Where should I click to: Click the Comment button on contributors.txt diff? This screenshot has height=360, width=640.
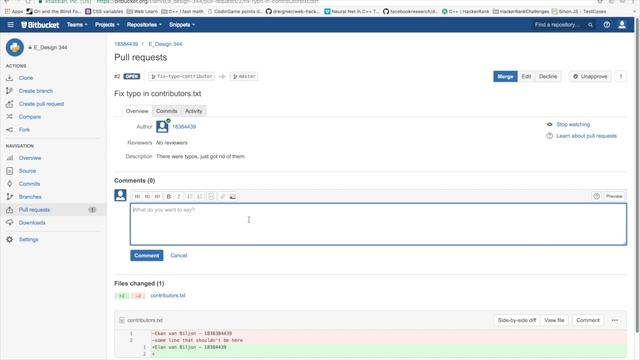588,320
